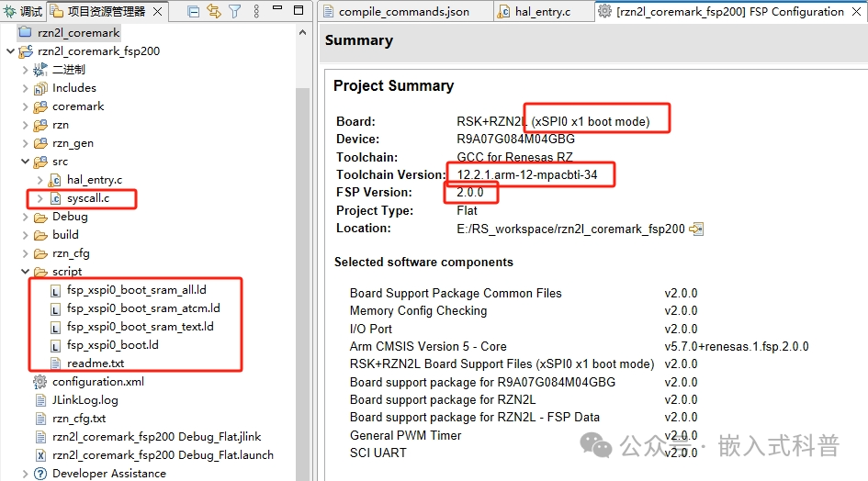Collapse the src folder
The image size is (868, 481).
click(x=25, y=162)
